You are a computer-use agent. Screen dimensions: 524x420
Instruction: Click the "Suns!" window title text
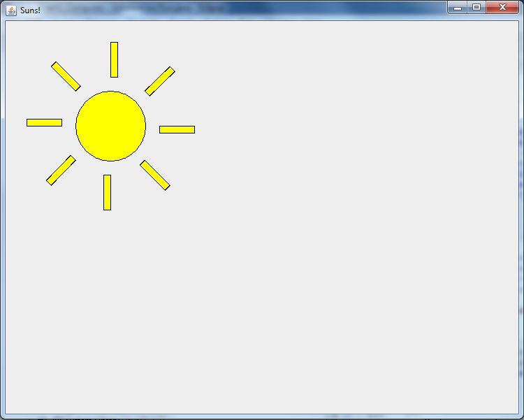click(x=31, y=10)
